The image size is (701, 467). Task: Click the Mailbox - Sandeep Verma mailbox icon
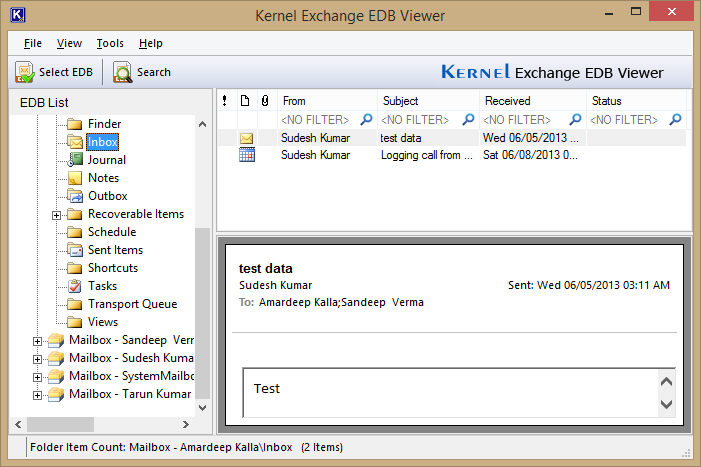(56, 341)
